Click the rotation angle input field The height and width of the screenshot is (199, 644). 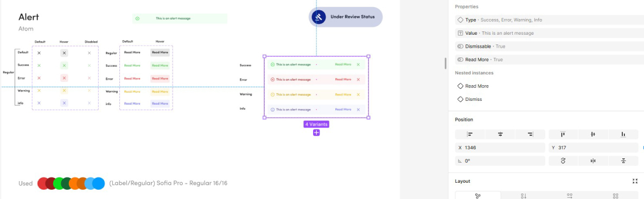[x=500, y=161]
